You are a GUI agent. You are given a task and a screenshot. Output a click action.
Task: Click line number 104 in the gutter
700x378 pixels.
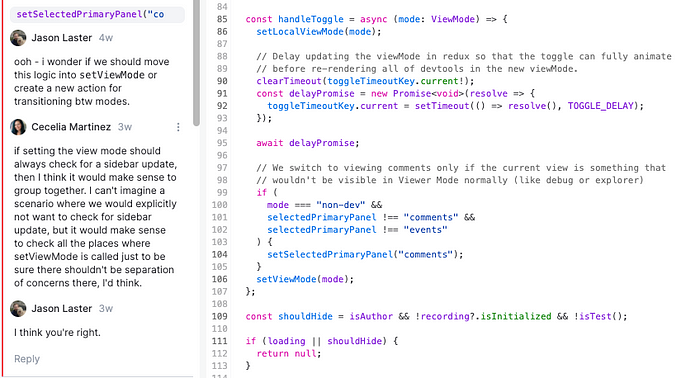pyautogui.click(x=220, y=254)
